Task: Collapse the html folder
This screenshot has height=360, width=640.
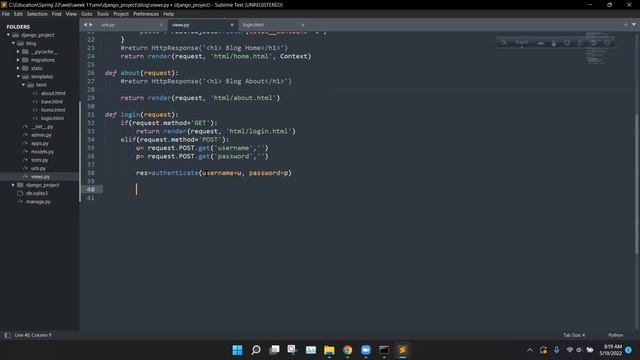Action: (23, 85)
